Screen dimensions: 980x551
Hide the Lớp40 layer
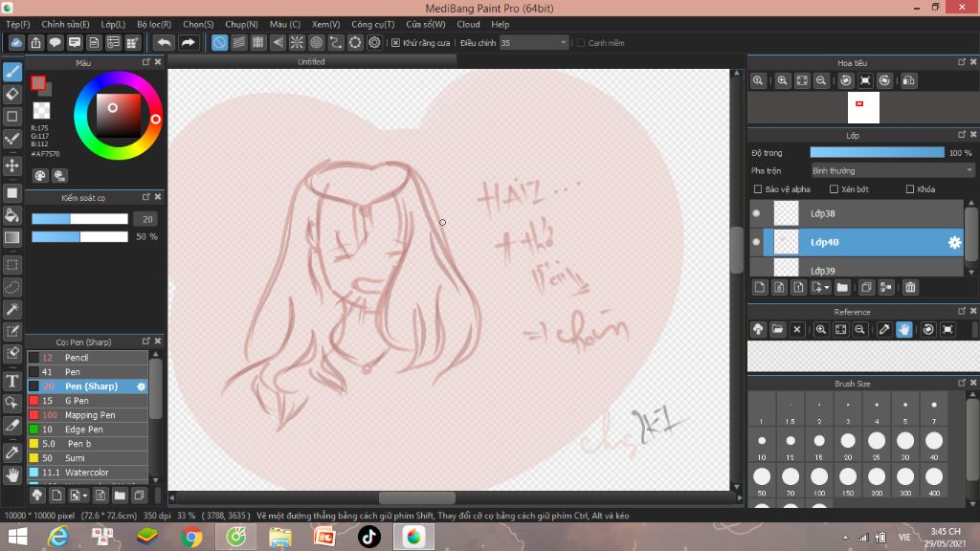756,242
